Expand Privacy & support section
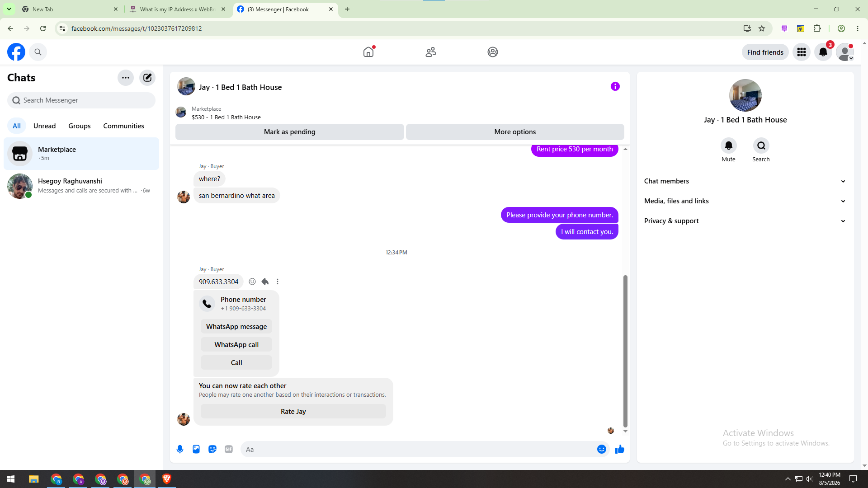Image resolution: width=868 pixels, height=488 pixels. (745, 221)
